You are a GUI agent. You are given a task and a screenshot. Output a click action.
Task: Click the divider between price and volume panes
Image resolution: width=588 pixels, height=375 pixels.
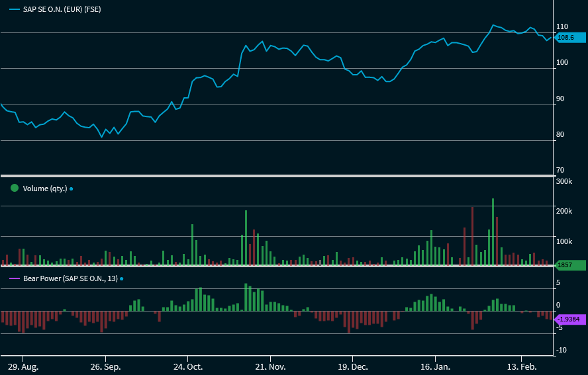(276, 176)
